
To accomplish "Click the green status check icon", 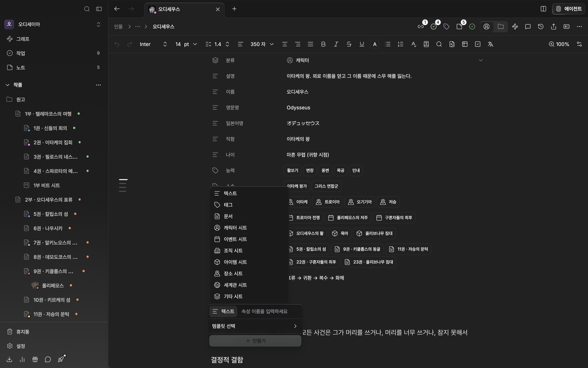I will pos(472,27).
